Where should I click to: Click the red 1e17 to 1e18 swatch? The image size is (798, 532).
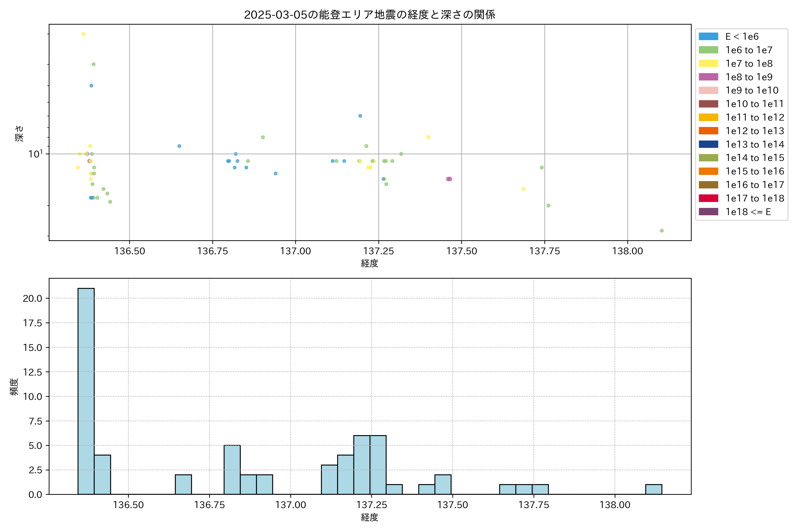click(708, 198)
